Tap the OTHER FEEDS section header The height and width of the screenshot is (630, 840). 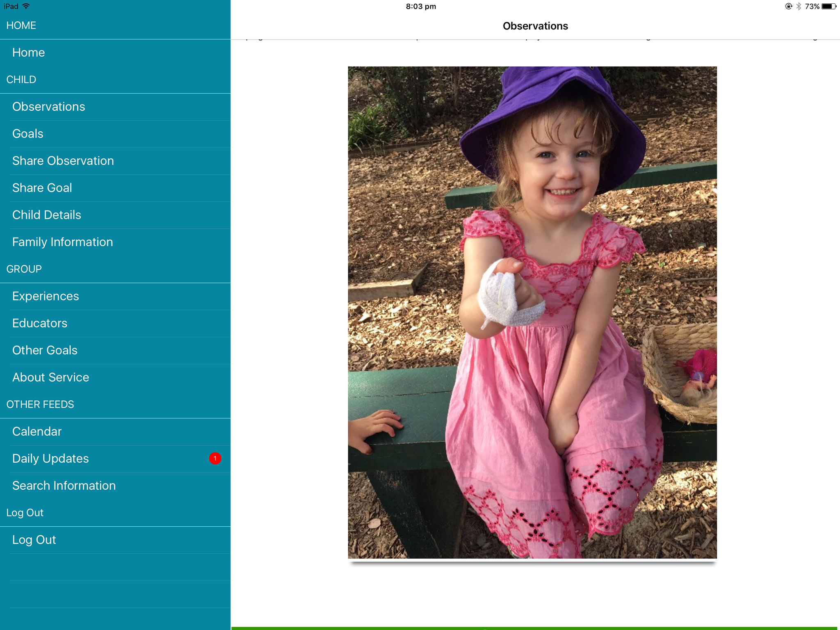(x=40, y=404)
